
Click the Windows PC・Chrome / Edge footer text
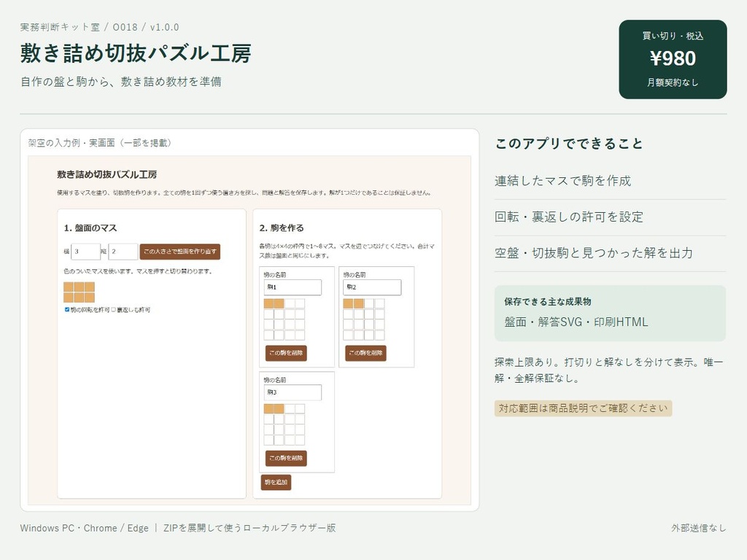click(x=85, y=528)
